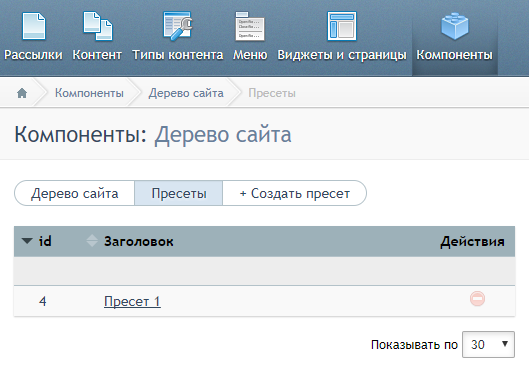The height and width of the screenshot is (380, 529).
Task: Click id value 4 cell
Action: 43,301
